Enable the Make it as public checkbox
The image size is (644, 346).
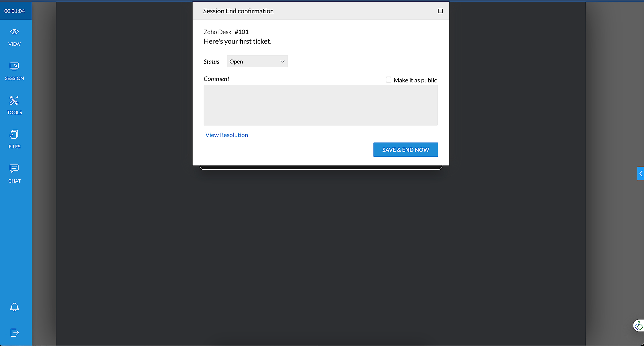click(388, 79)
